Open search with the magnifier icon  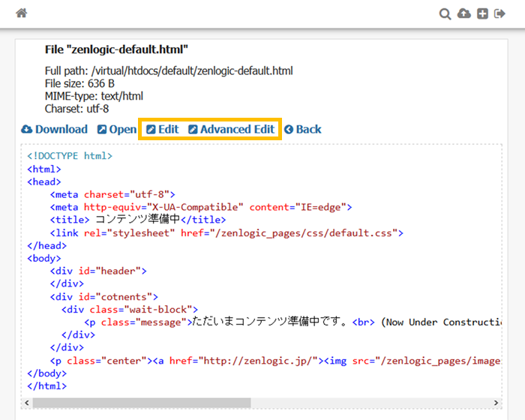tap(445, 13)
